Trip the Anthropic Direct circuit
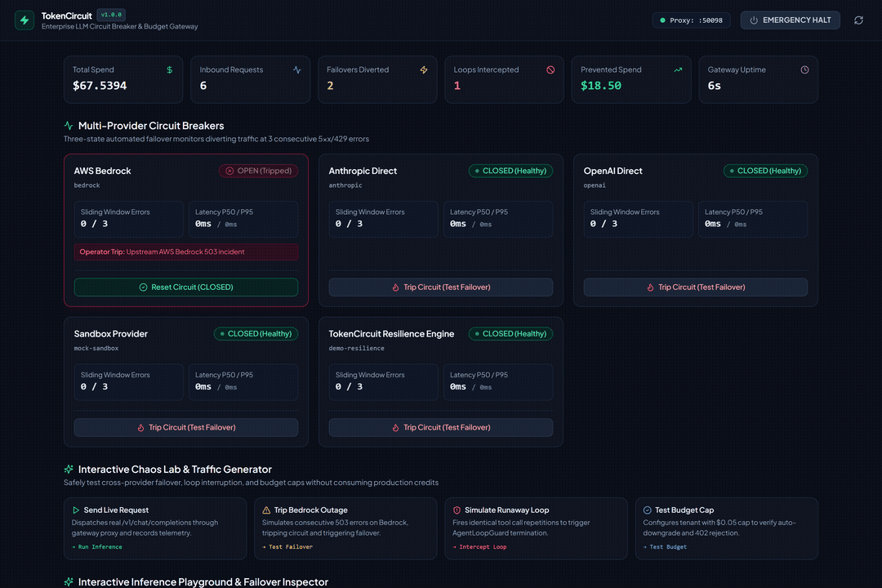Screen dimensions: 882x588 441,287
